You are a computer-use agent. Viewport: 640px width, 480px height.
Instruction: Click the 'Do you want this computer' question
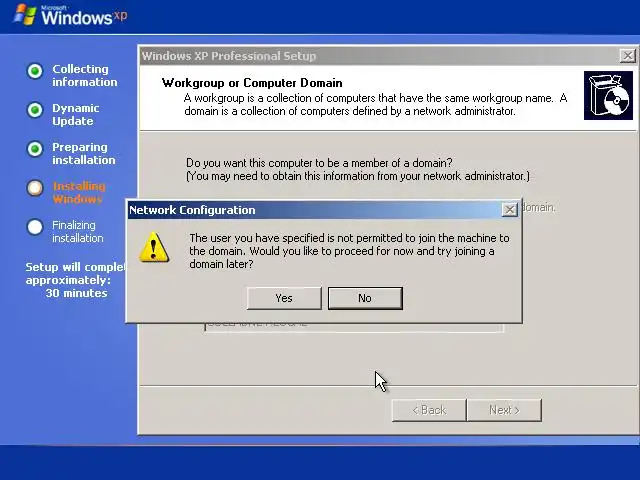click(x=319, y=163)
